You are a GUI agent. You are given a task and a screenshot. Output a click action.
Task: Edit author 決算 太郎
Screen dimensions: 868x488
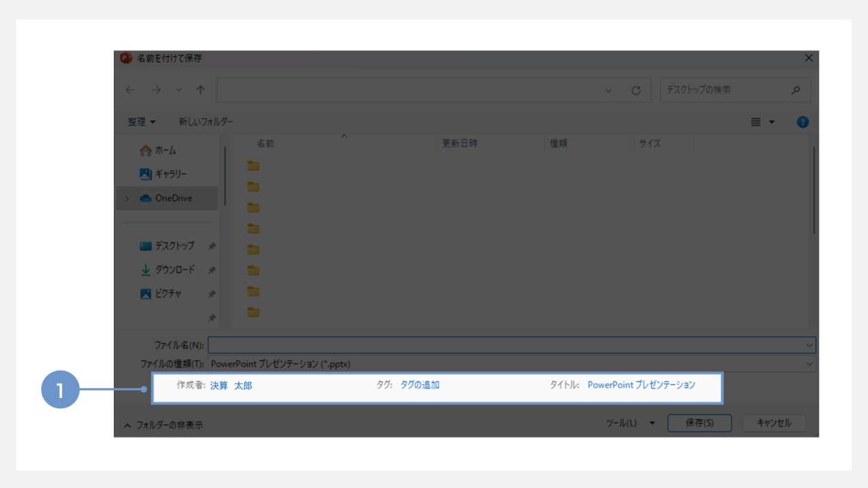tap(231, 385)
